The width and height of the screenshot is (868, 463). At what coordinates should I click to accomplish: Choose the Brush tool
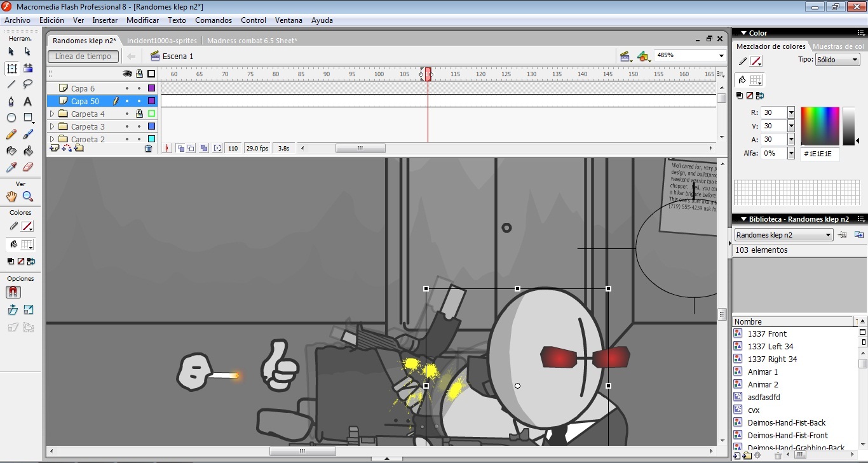[x=28, y=135]
